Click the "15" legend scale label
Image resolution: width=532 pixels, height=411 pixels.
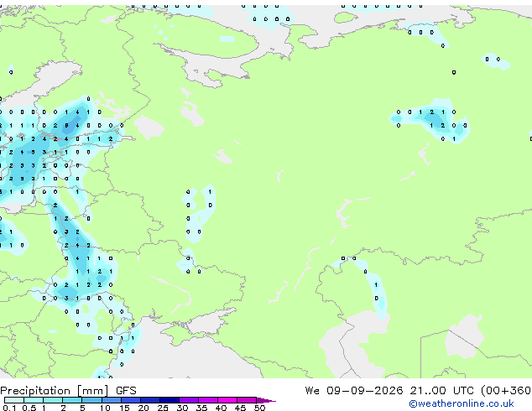(x=124, y=408)
